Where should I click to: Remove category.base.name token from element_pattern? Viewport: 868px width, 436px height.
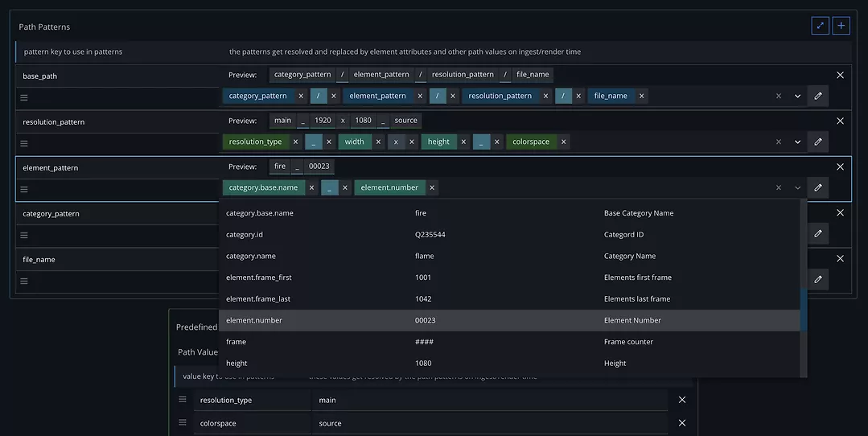coord(311,187)
